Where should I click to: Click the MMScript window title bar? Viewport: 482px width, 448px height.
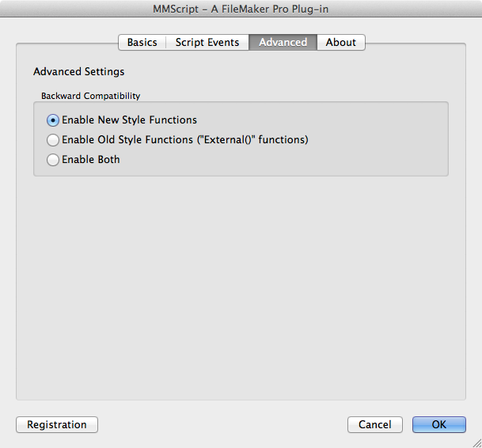(x=241, y=9)
